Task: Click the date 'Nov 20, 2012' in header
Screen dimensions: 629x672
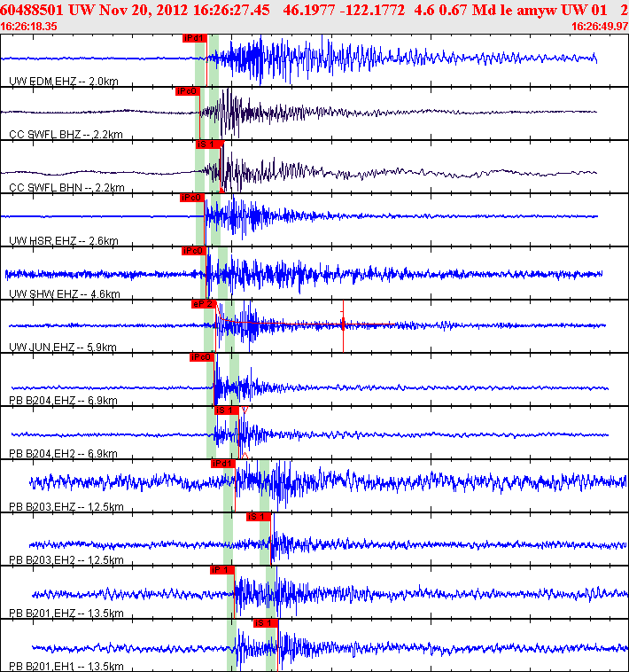Action: pyautogui.click(x=144, y=10)
